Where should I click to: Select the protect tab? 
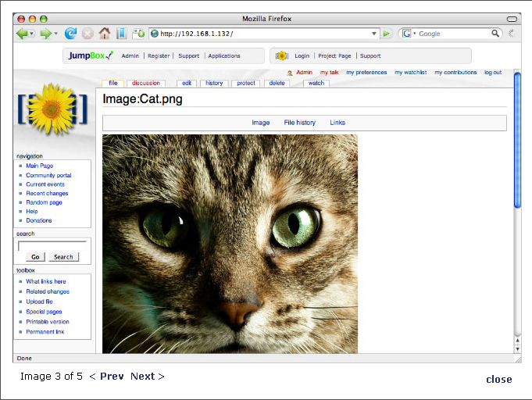pos(246,83)
